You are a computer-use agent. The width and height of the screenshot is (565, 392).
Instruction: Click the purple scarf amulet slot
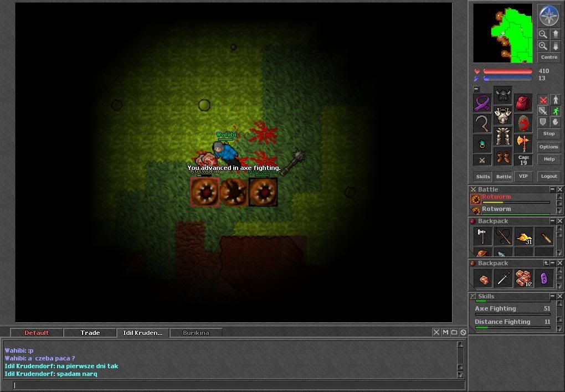pos(482,103)
